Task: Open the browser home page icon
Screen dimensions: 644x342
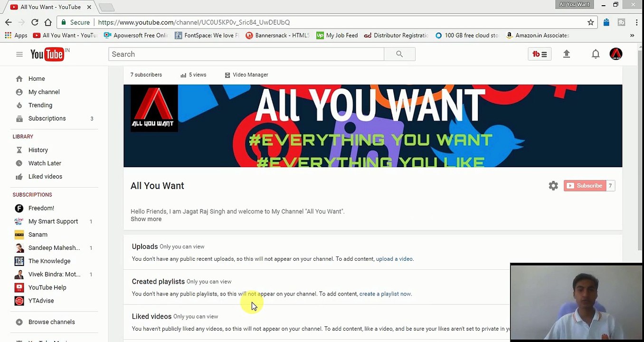Action: tap(48, 22)
